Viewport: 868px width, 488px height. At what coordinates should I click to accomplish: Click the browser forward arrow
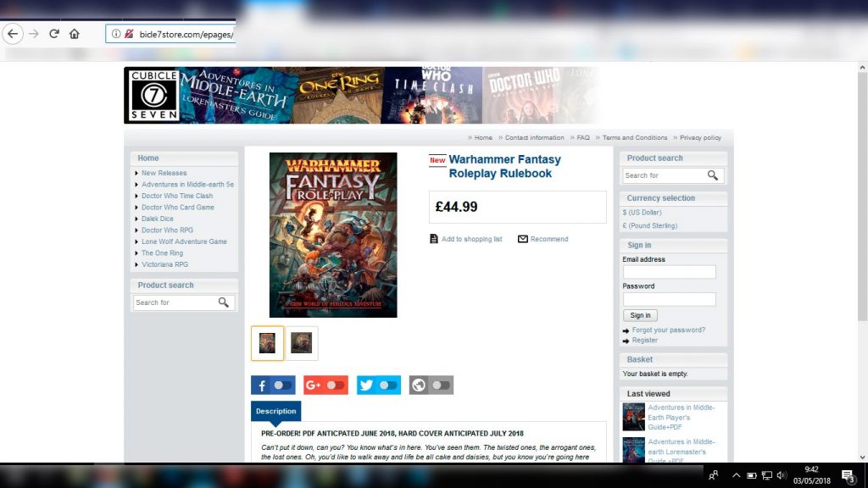point(34,34)
